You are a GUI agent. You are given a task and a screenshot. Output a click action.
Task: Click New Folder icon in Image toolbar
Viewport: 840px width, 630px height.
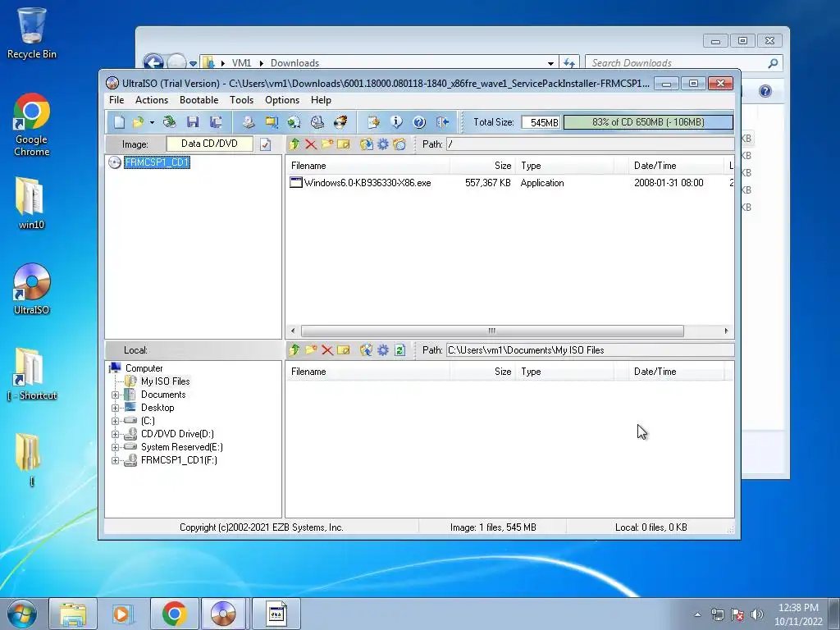(327, 144)
